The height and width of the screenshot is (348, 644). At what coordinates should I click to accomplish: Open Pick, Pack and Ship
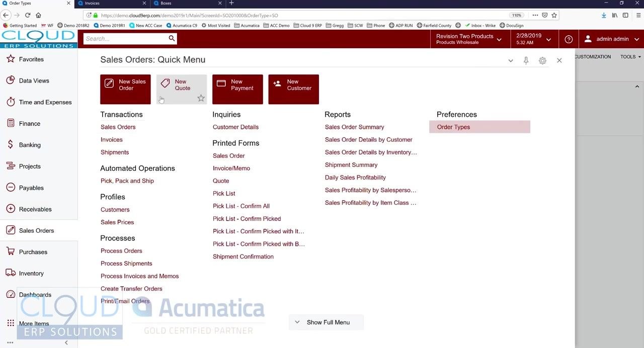tap(127, 181)
